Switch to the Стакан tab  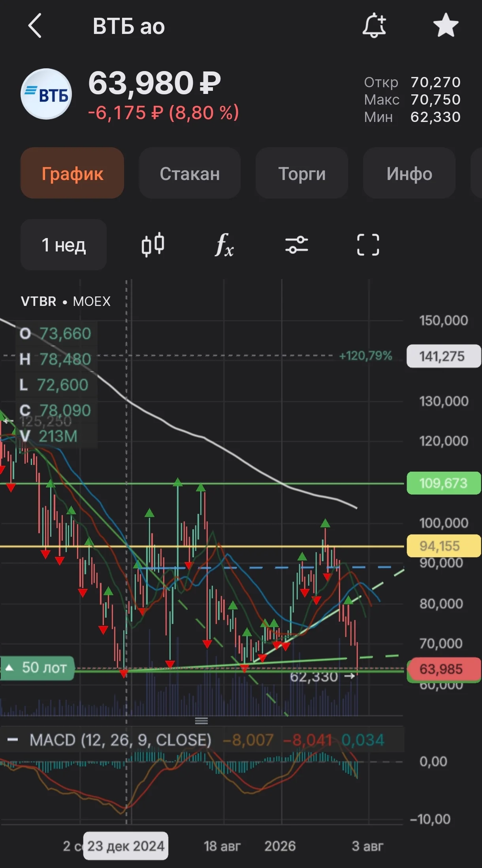(190, 173)
